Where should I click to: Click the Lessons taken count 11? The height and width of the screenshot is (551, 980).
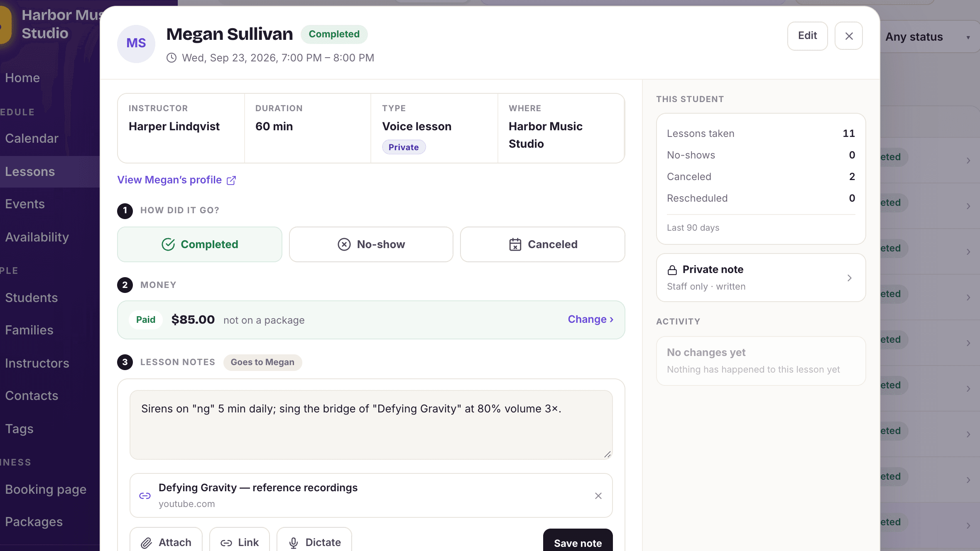849,134
